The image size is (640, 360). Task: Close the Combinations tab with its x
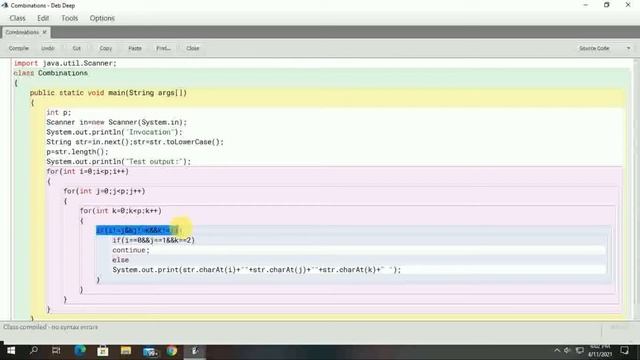(x=44, y=32)
